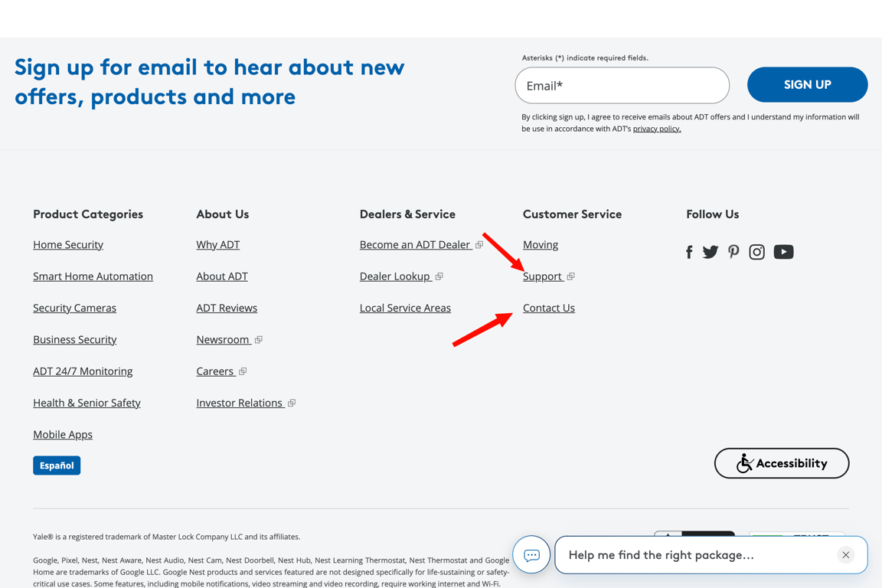882x588 pixels.
Task: Visit ADT on Pinterest
Action: point(733,251)
